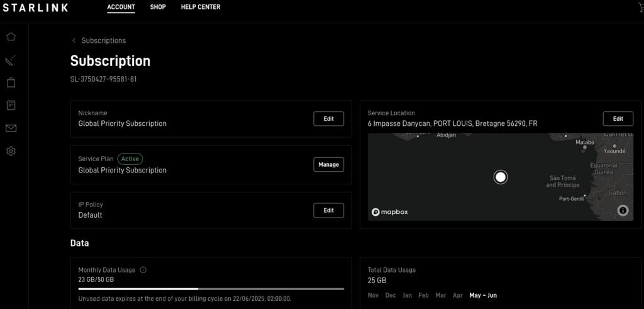644x309 pixels.
Task: Click the 23 GB/50 GB usage value
Action: click(x=96, y=280)
